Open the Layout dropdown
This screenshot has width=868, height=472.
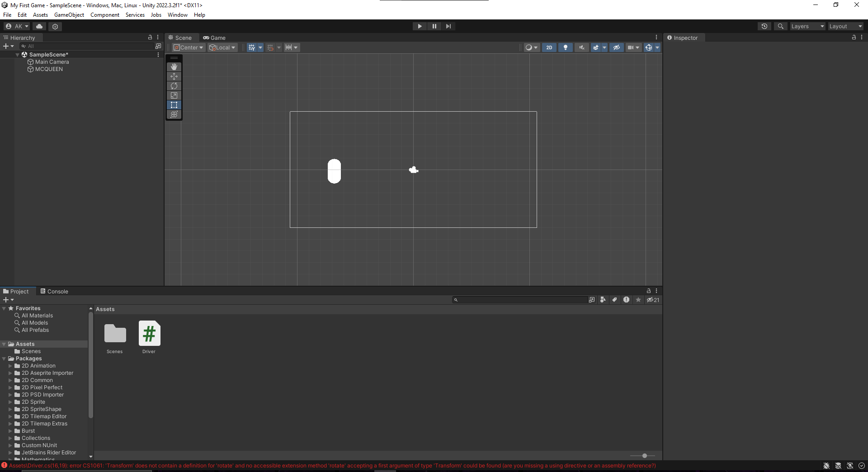845,26
